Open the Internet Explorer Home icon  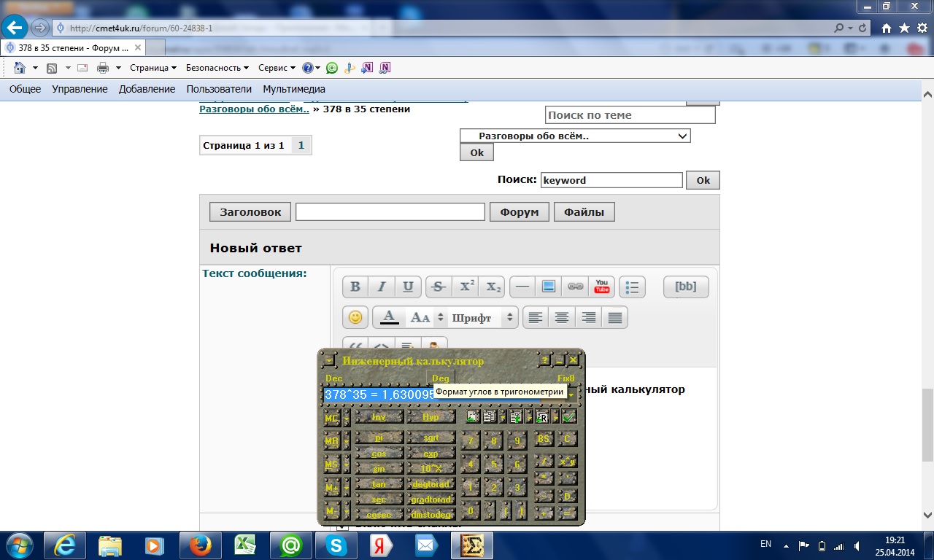tap(20, 68)
